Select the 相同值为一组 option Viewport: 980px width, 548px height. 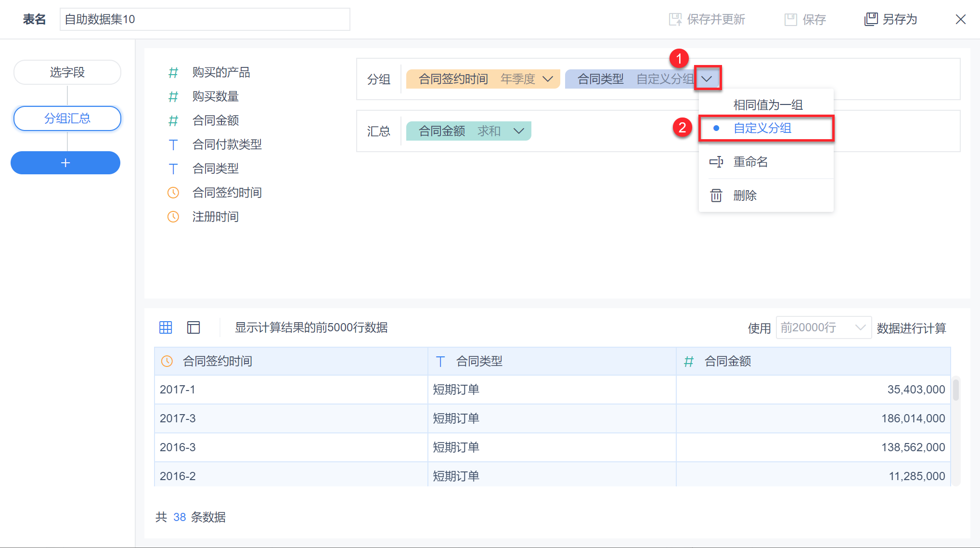click(767, 104)
